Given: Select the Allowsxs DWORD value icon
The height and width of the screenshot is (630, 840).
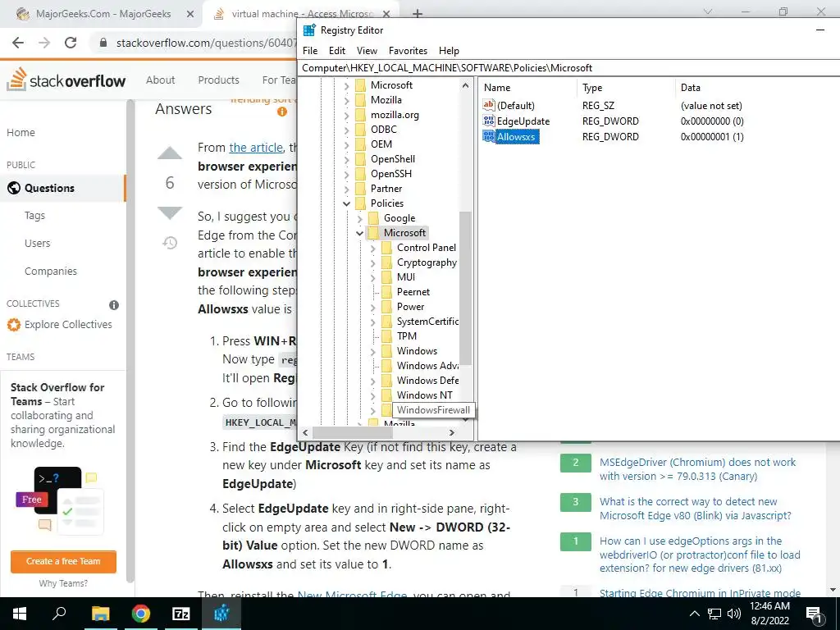Looking at the screenshot, I should 489,137.
